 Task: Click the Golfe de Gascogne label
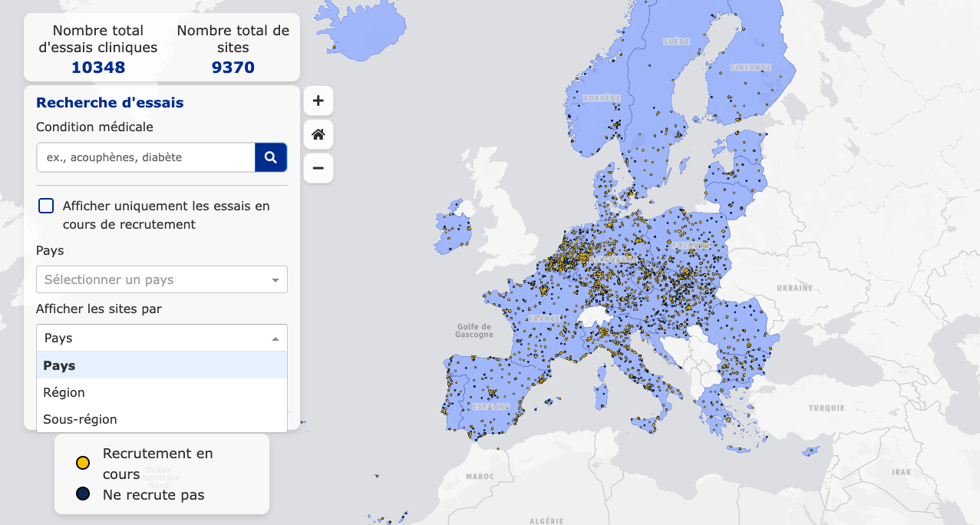click(x=474, y=331)
